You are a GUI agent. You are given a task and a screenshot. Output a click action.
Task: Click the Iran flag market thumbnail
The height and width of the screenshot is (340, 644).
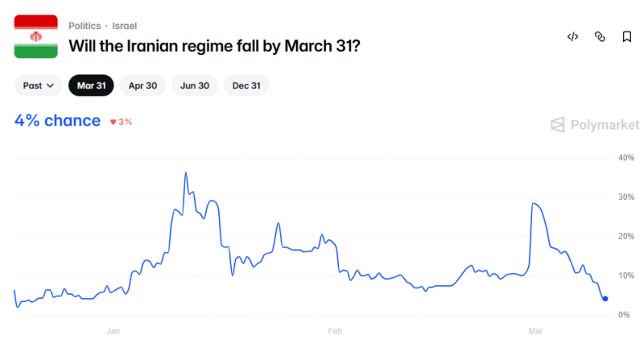35,36
